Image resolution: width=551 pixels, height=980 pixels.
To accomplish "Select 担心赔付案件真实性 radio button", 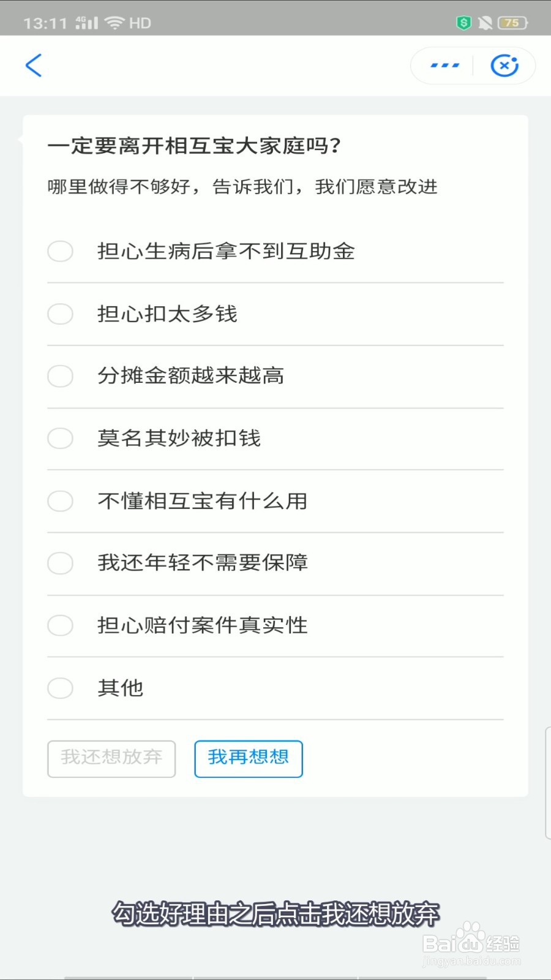I will coord(275,625).
